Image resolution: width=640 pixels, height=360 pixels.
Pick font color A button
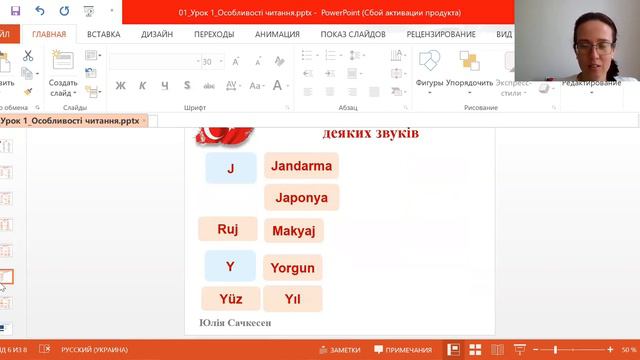(277, 85)
